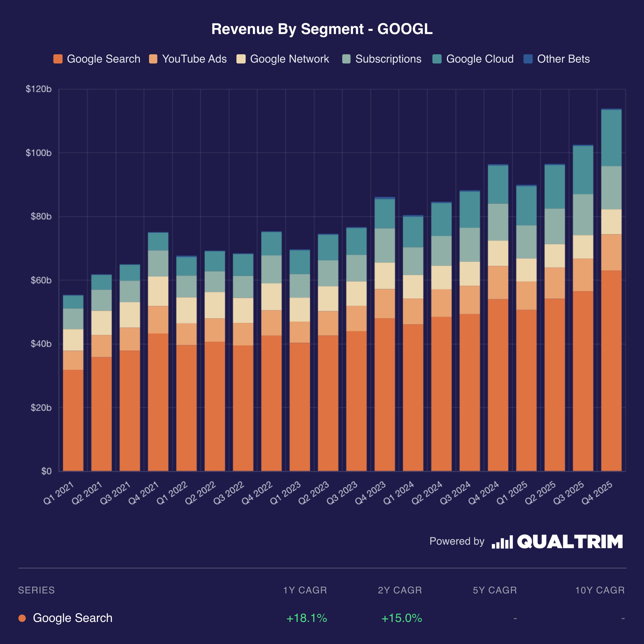Click the Q4 2023 Subscriptions bar segment

click(385, 245)
